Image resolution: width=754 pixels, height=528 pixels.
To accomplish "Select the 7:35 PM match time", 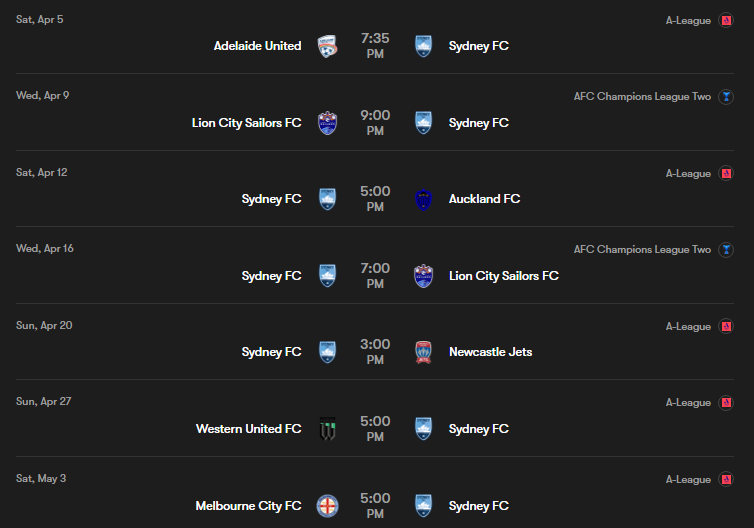I will click(375, 46).
